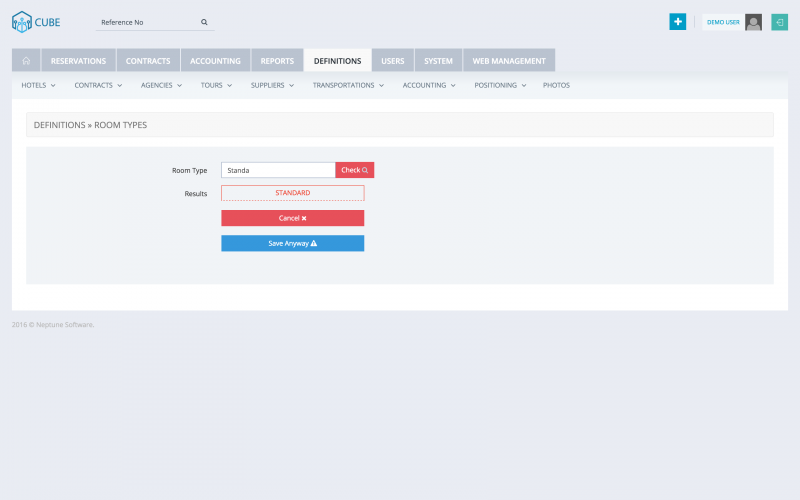The height and width of the screenshot is (500, 800).
Task: Click the blue plus icon in header
Action: [677, 22]
